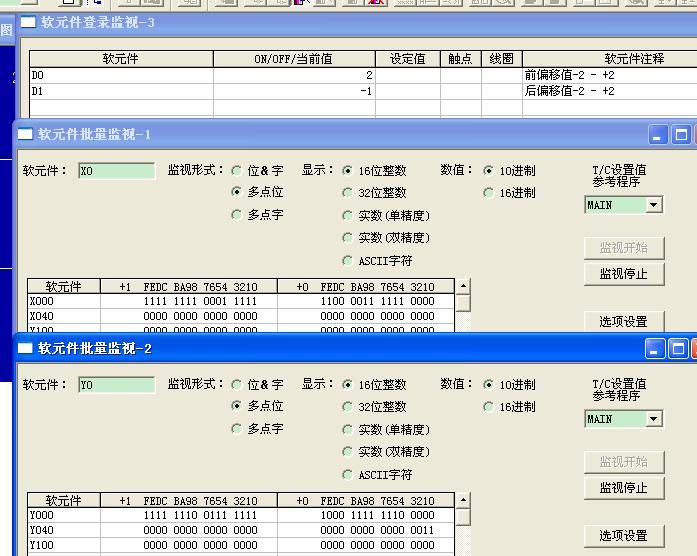The height and width of the screenshot is (556, 697).
Task: Click the X0 device input field
Action: [116, 171]
